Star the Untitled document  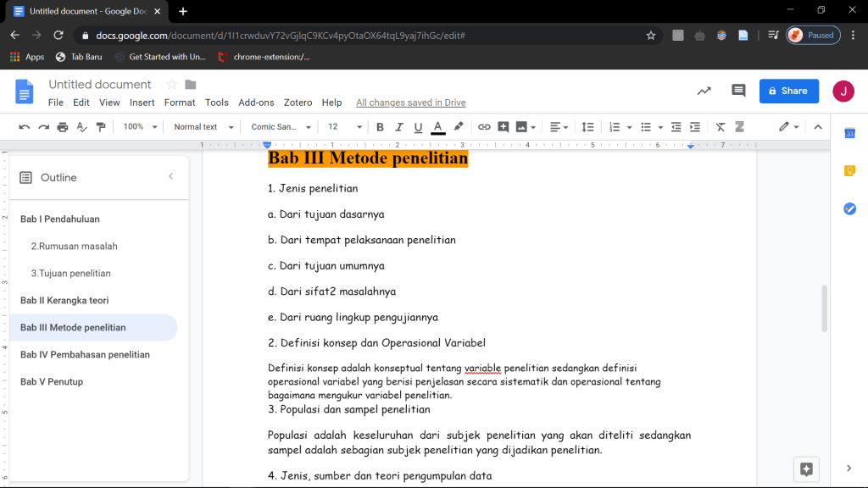click(x=172, y=85)
